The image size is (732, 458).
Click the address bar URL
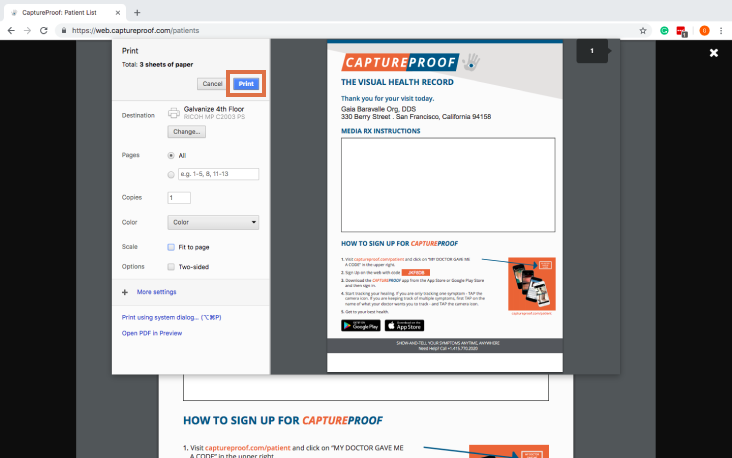tap(135, 30)
